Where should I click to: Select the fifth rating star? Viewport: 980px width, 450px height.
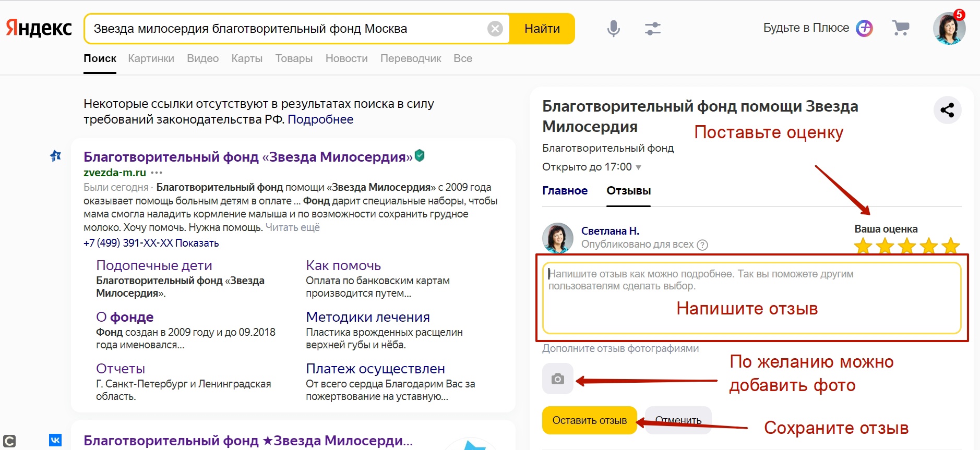point(951,245)
